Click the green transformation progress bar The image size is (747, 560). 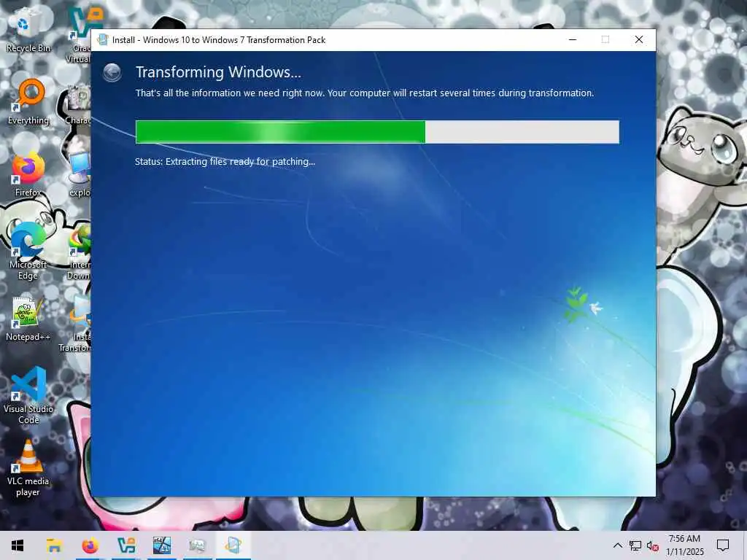point(377,132)
